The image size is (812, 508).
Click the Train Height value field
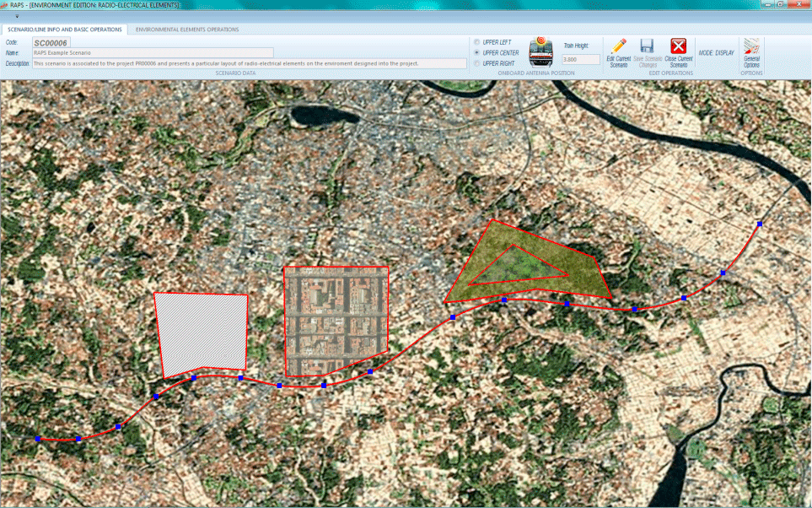[x=581, y=60]
